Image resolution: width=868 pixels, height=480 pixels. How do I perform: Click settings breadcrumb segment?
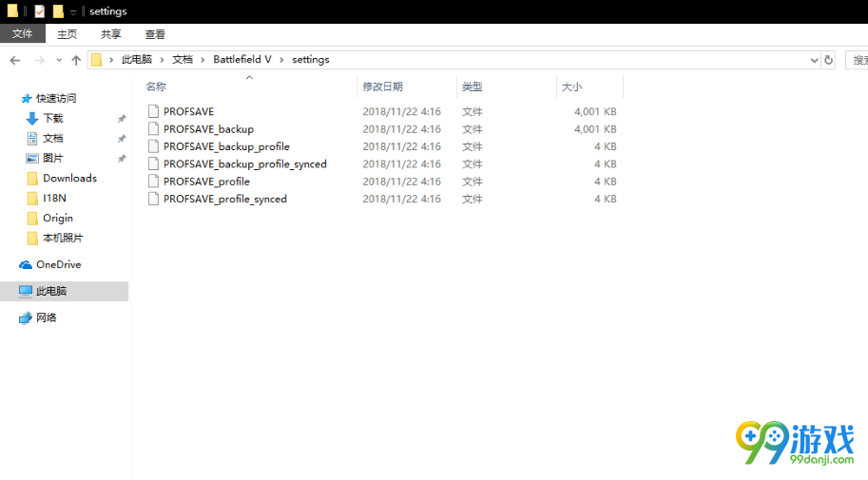pos(311,59)
